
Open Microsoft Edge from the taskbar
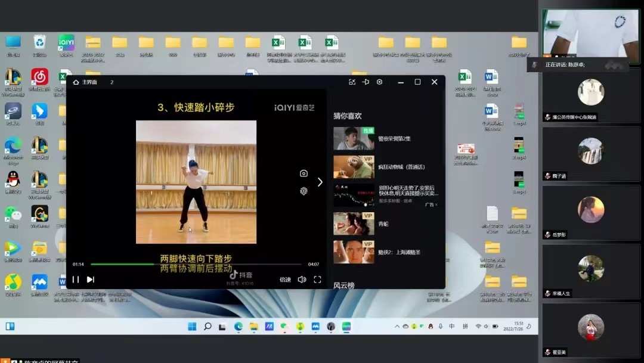point(238,327)
